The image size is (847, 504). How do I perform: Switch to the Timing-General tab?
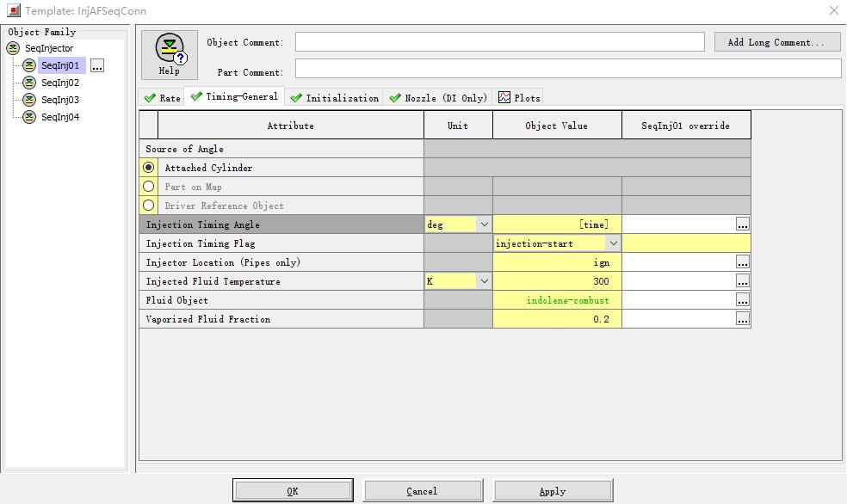(x=234, y=96)
